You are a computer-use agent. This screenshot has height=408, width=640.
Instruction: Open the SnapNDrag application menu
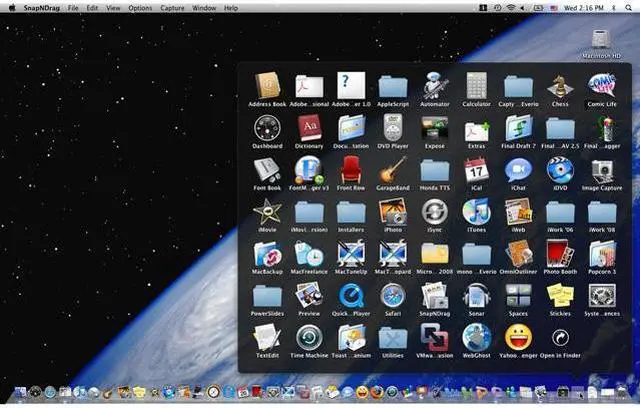42,8
